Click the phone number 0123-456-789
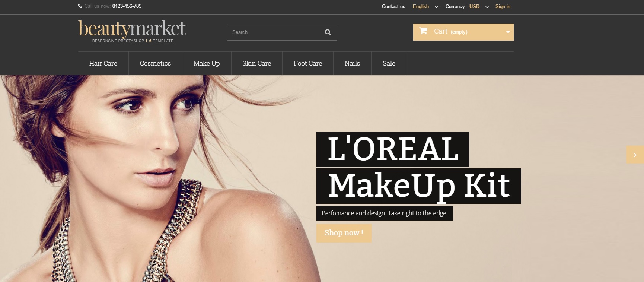This screenshot has width=644, height=282. coord(127,6)
